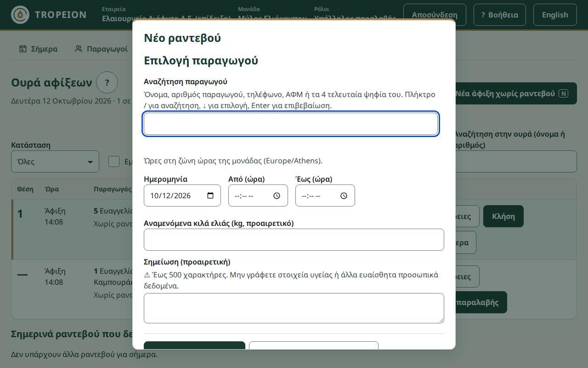Switch language to English
Viewport: 588px width, 368px height.
point(555,15)
